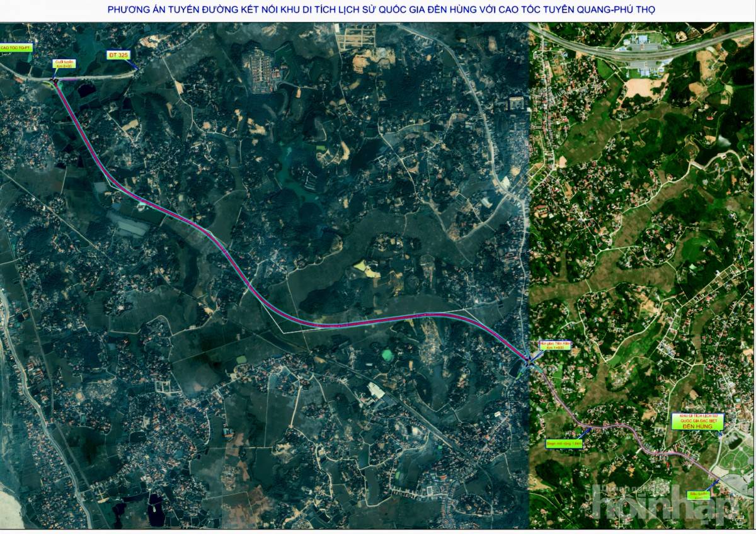Click the 'Nút giao Tiên Kiên' label
Screen dimensions: 756x534
pyautogui.click(x=554, y=346)
